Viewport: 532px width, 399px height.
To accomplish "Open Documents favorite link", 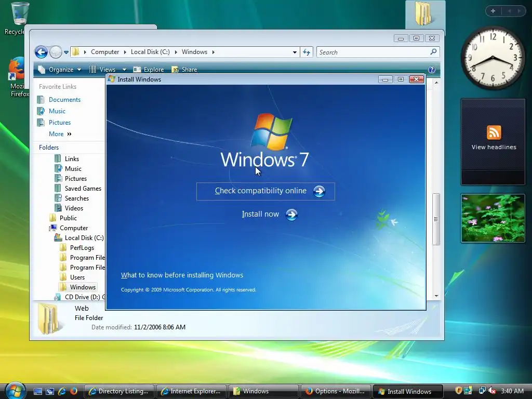I will pos(64,100).
